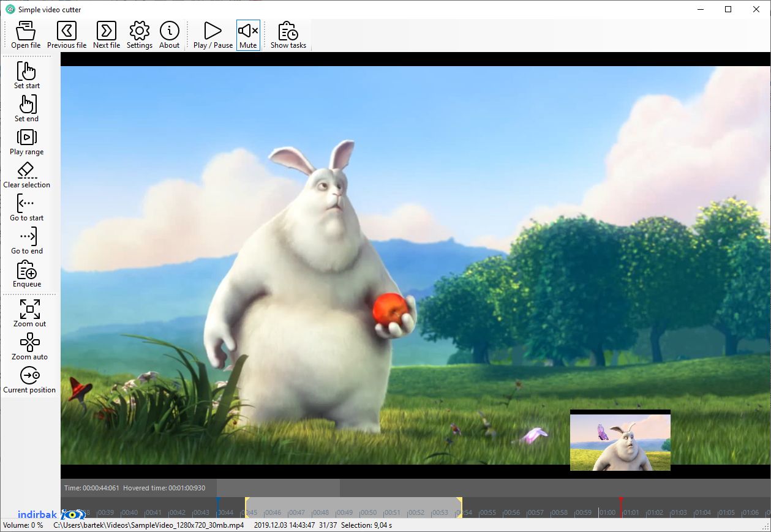Image resolution: width=771 pixels, height=532 pixels.
Task: Skip to the Next file
Action: tap(107, 35)
